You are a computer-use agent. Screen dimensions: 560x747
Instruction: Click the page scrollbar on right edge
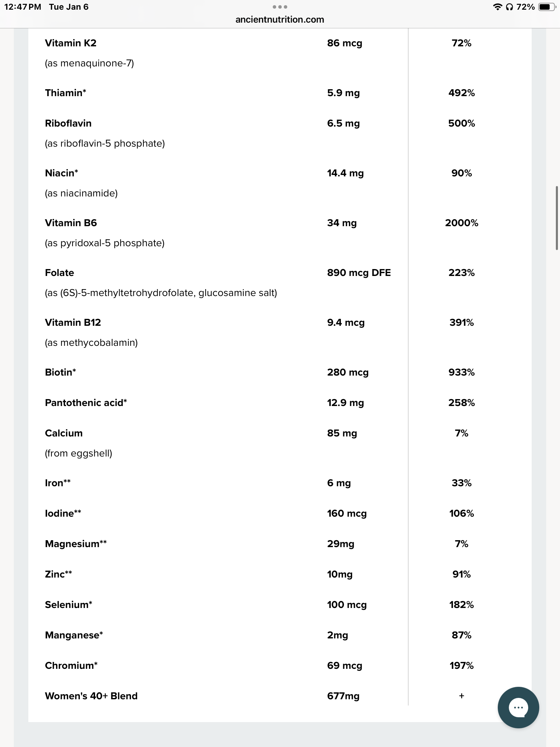click(557, 218)
